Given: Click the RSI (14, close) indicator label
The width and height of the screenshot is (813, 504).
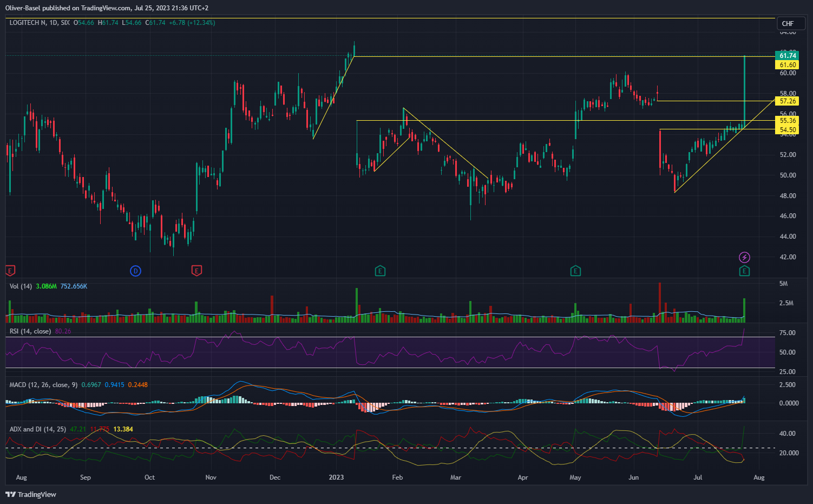Looking at the screenshot, I should pyautogui.click(x=30, y=331).
